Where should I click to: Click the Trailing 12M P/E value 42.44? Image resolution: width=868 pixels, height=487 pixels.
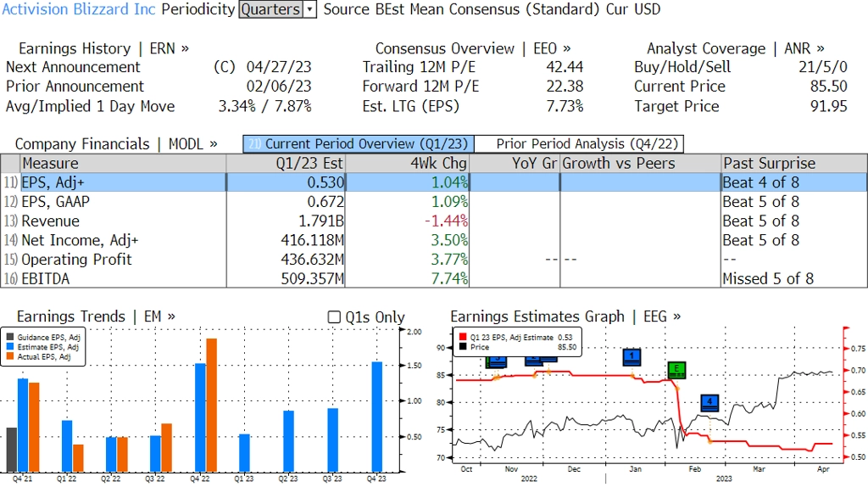pos(565,67)
